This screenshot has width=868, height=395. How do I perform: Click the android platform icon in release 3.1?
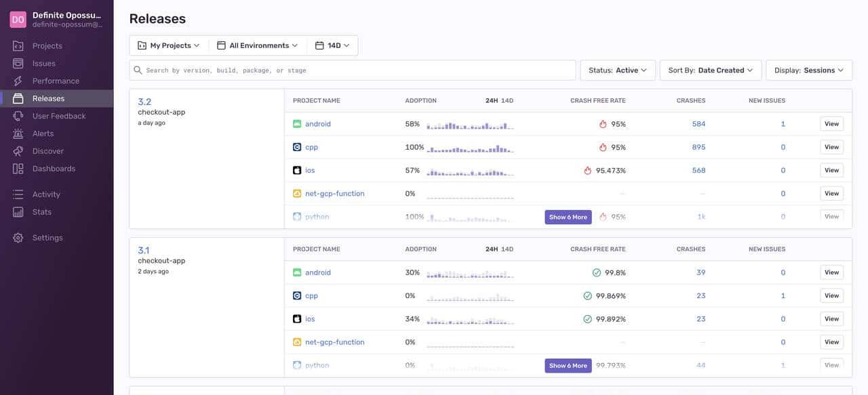[x=297, y=272]
